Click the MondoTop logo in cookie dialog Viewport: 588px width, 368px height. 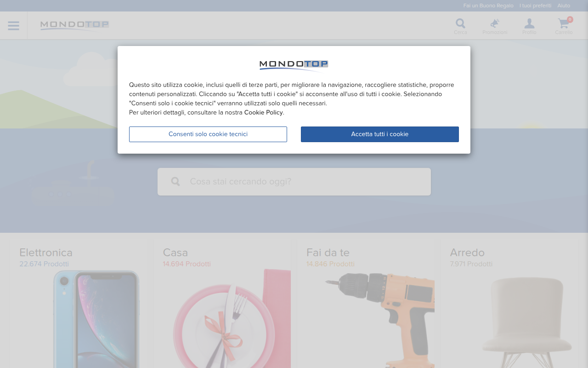pyautogui.click(x=294, y=66)
